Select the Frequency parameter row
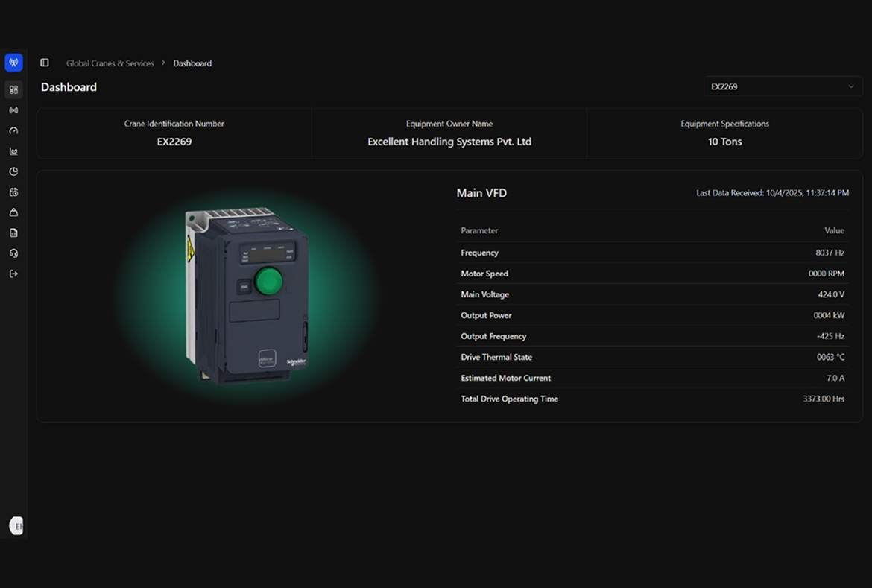The width and height of the screenshot is (872, 588). (x=652, y=253)
